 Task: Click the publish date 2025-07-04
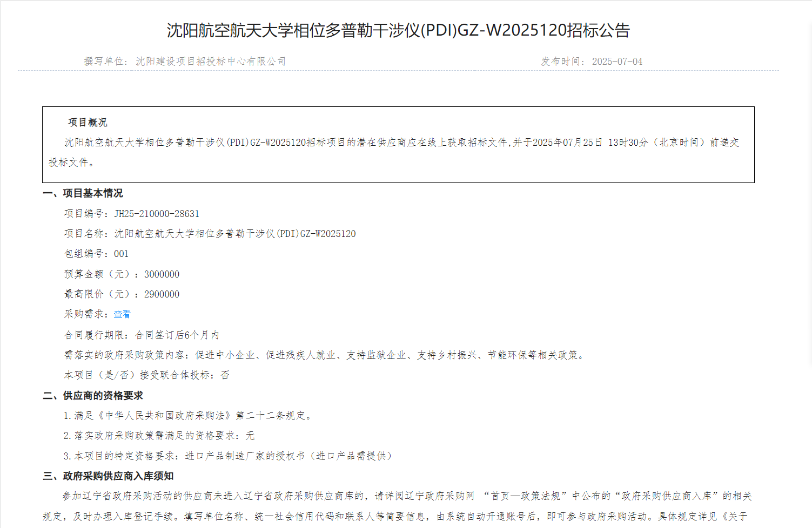coord(617,62)
